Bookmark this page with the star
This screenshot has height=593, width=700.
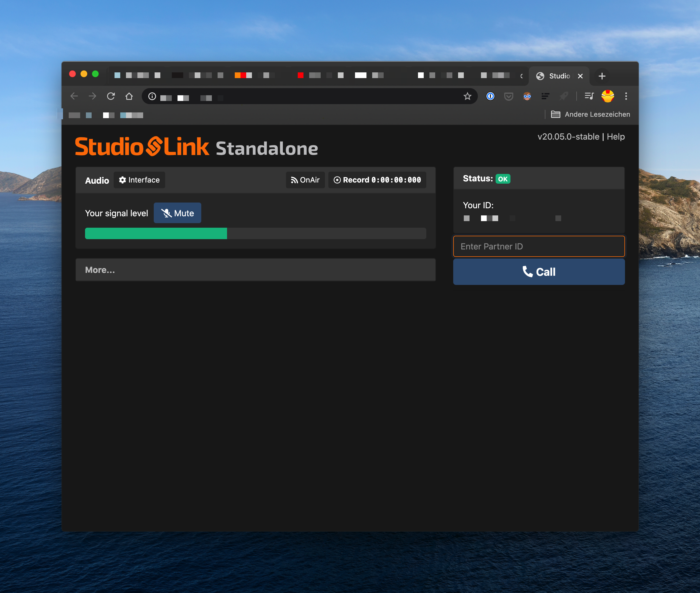click(467, 96)
